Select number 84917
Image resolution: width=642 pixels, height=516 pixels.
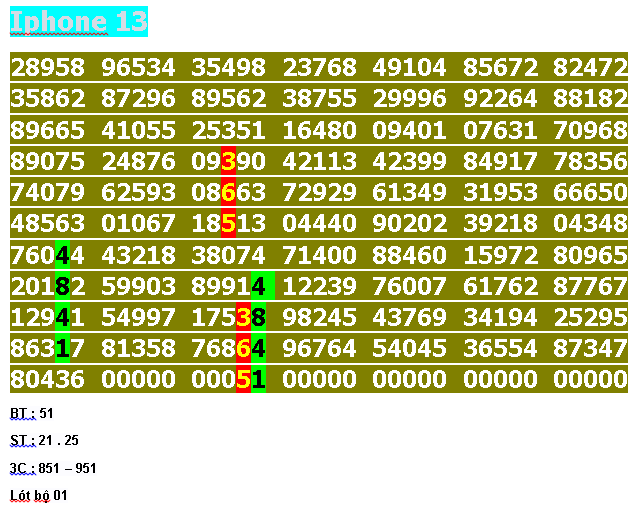500,161
